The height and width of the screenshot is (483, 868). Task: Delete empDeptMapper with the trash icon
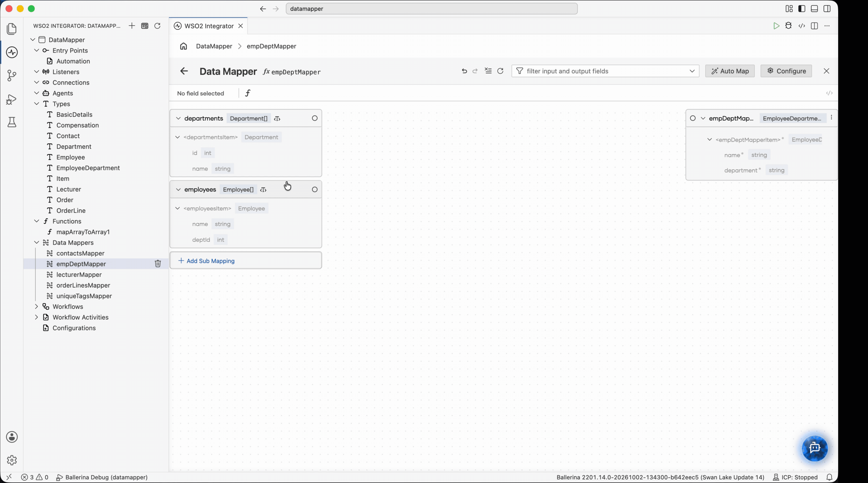[158, 264]
